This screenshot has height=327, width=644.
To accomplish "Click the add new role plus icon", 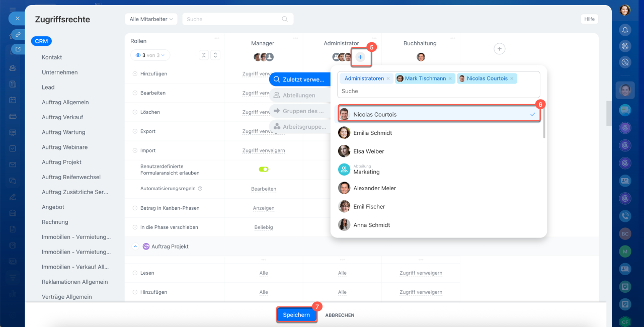I will tap(499, 49).
